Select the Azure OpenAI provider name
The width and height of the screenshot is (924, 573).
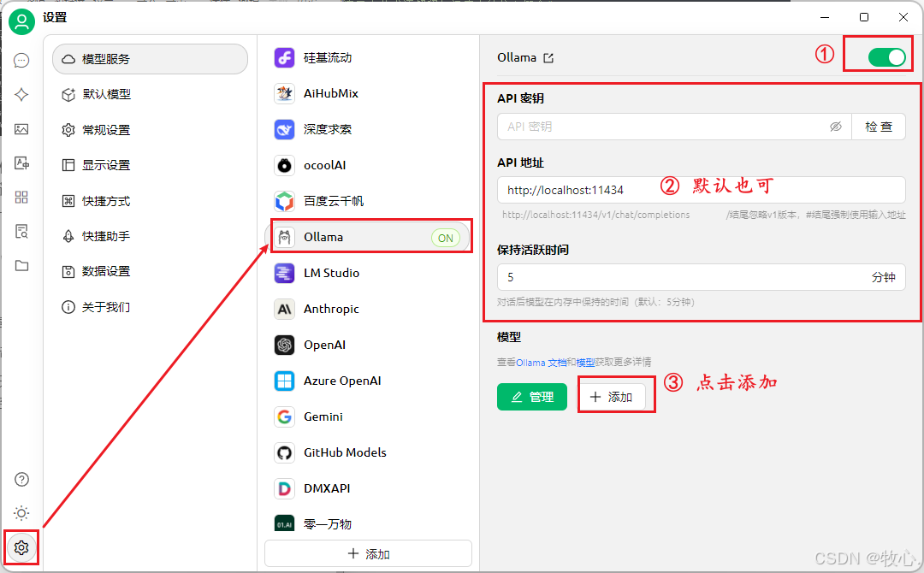tap(342, 381)
